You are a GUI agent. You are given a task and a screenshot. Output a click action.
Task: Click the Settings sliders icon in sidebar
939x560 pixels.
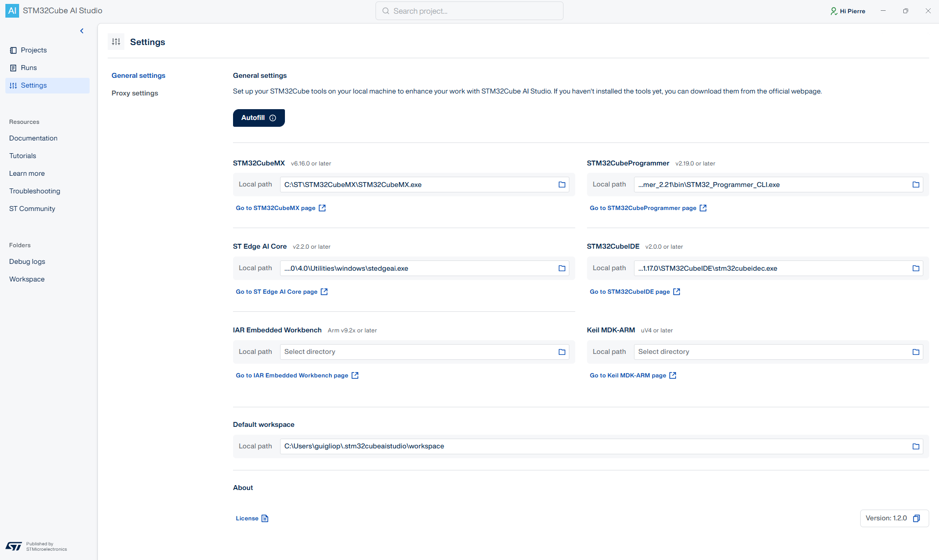pos(13,86)
